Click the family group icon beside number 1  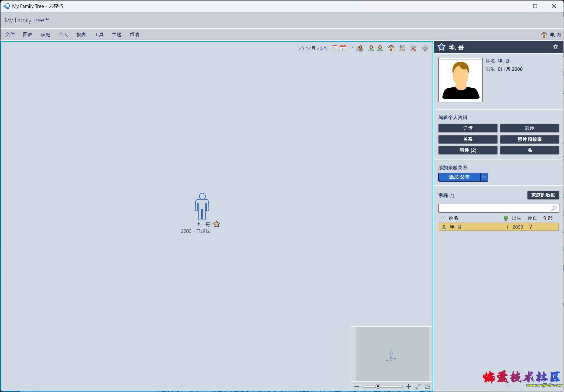coord(360,48)
